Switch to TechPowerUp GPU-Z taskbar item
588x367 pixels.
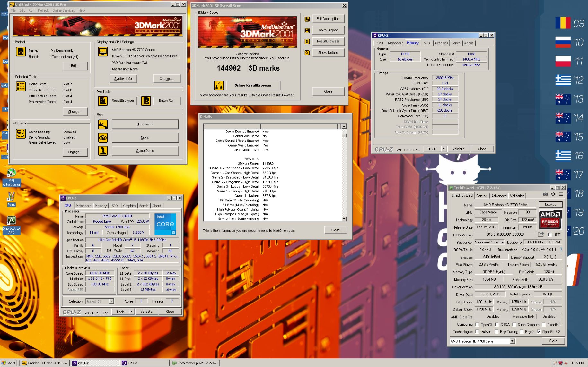195,363
